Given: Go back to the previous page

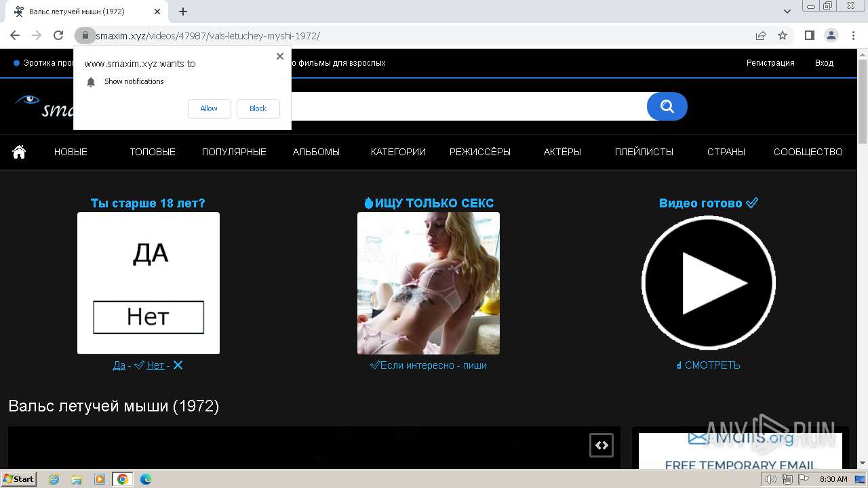Looking at the screenshot, I should pos(15,36).
